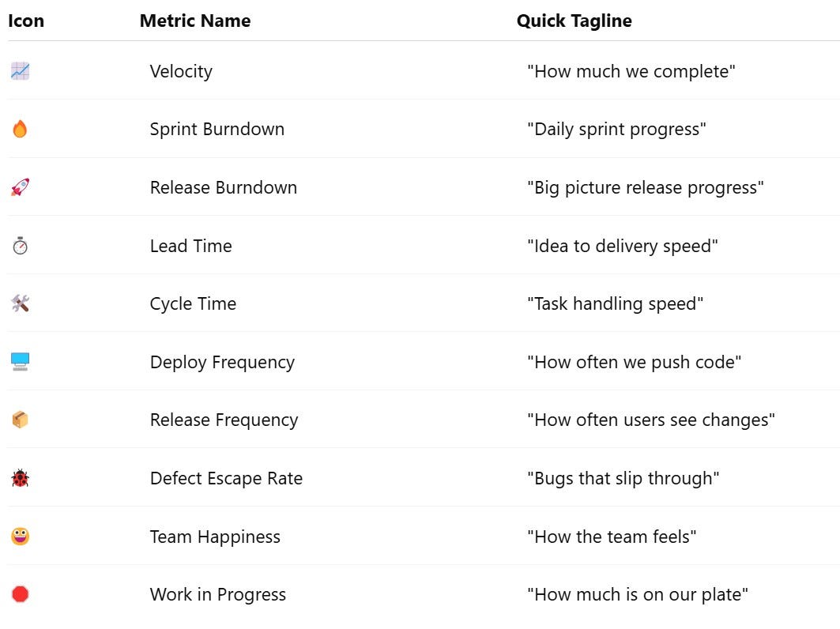Select the ladybug Defect Escape Rate icon
The height and width of the screenshot is (629, 840).
click(21, 478)
